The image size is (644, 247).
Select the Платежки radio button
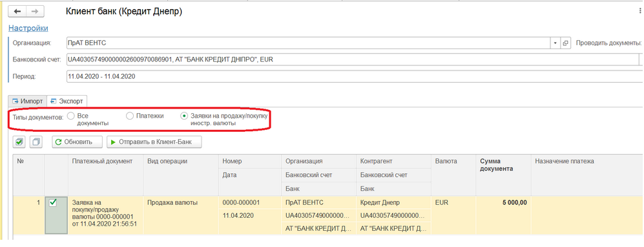click(x=130, y=116)
